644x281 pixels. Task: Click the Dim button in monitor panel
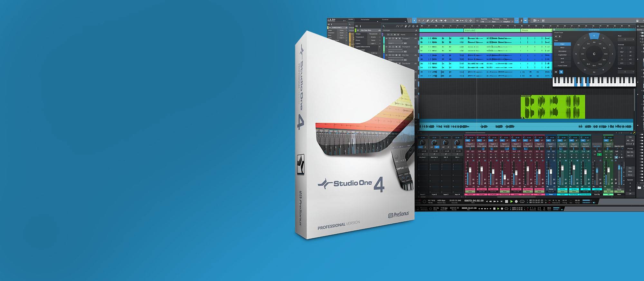click(x=630, y=168)
